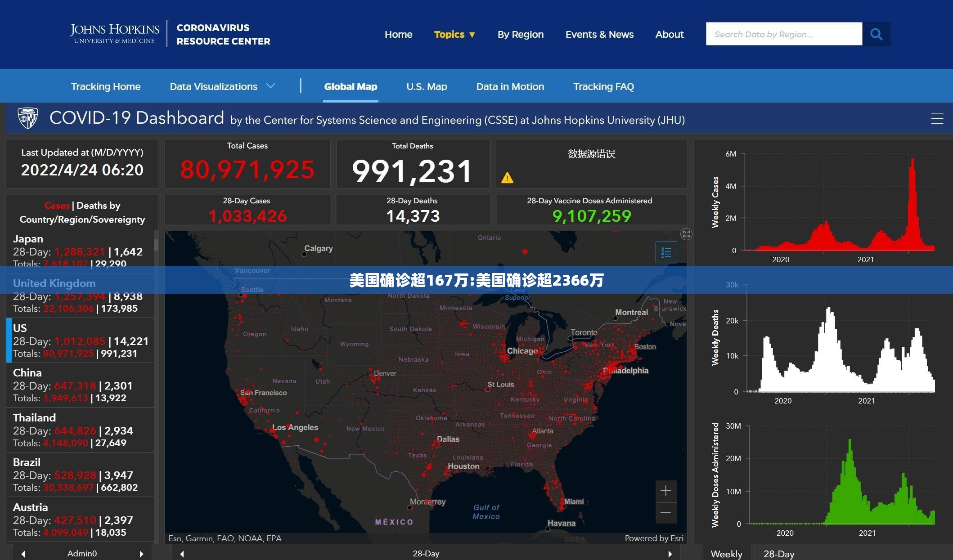Open the Topics dropdown menu
This screenshot has height=560, width=953.
point(454,34)
